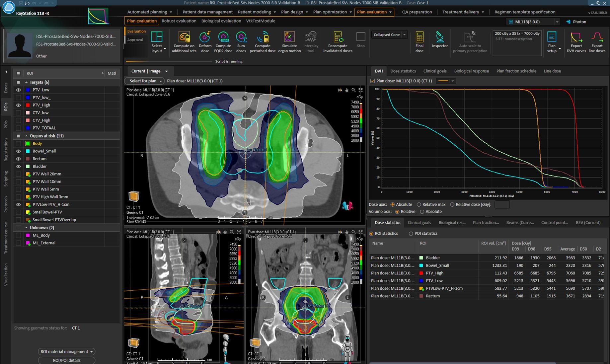Launch the Deform dose tool
Screen dimensions: 610x364
pos(205,42)
